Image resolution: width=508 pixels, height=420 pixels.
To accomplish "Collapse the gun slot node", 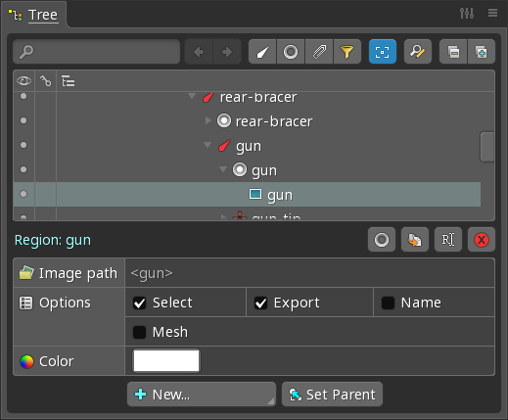I will [223, 169].
